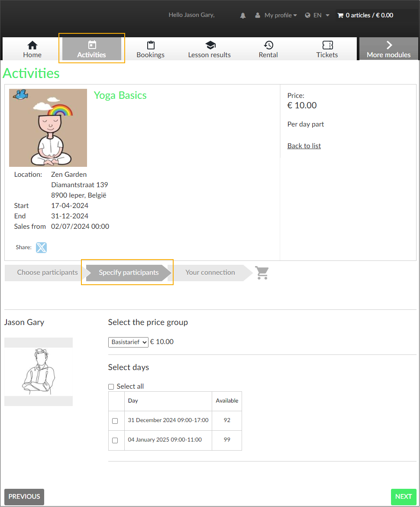420x507 pixels.
Task: Click the Home house icon
Action: (x=32, y=45)
